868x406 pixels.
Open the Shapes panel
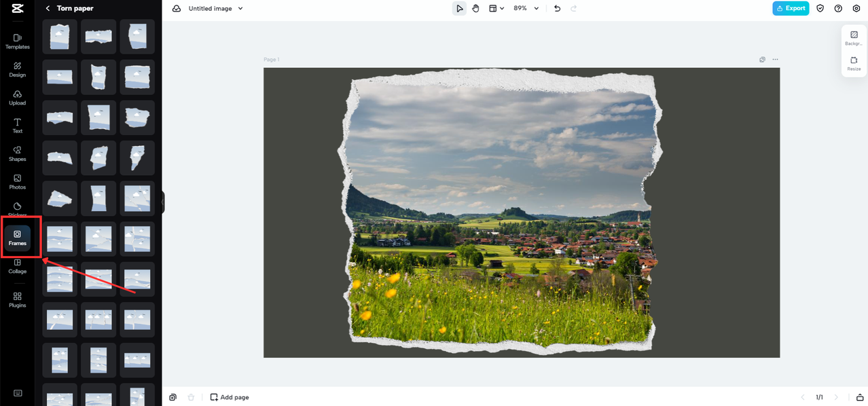(x=18, y=153)
